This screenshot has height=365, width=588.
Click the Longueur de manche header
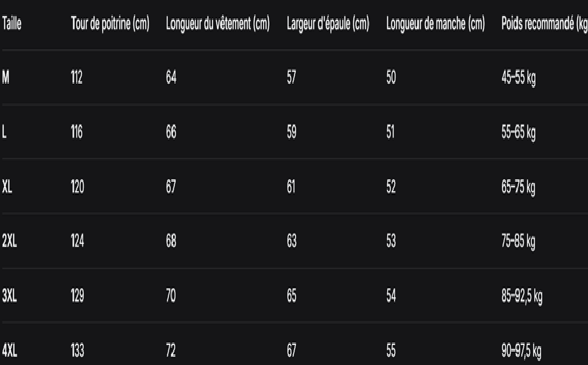[435, 24]
